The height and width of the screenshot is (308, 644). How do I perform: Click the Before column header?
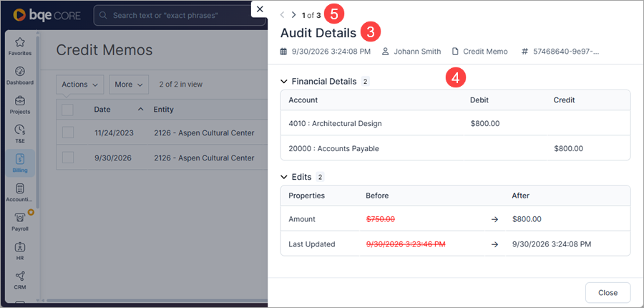pyautogui.click(x=377, y=196)
